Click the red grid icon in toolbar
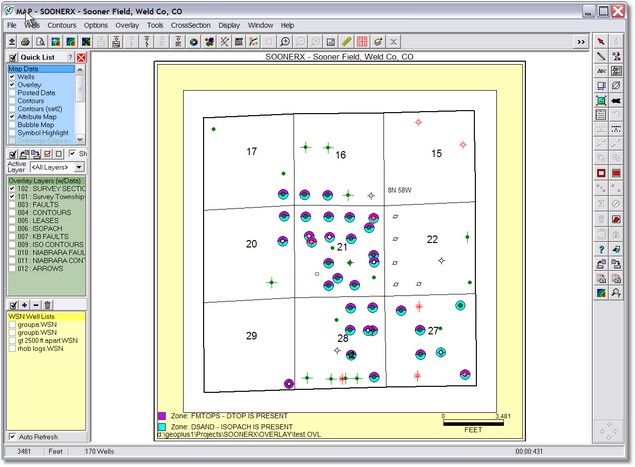The height and width of the screenshot is (467, 635). click(362, 42)
